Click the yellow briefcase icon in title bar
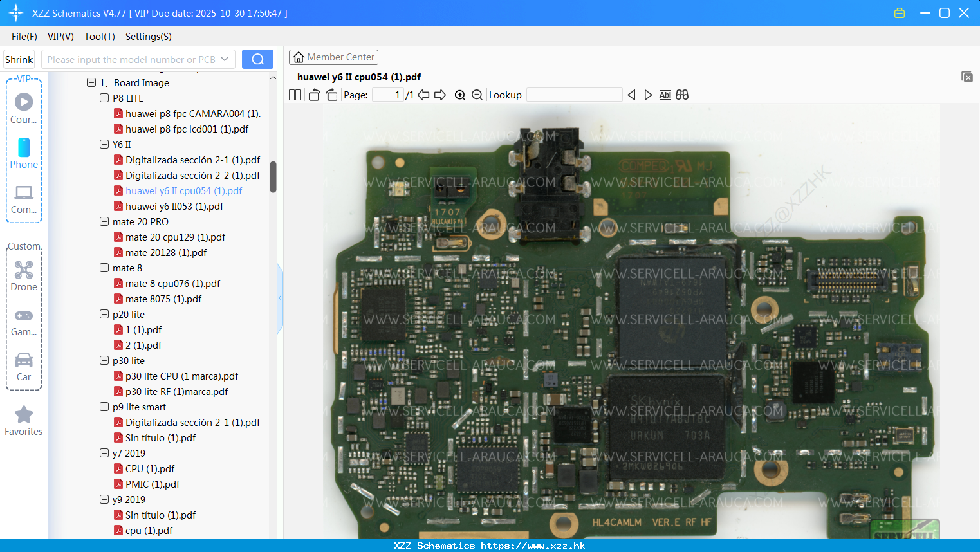This screenshot has width=980, height=552. pyautogui.click(x=900, y=13)
